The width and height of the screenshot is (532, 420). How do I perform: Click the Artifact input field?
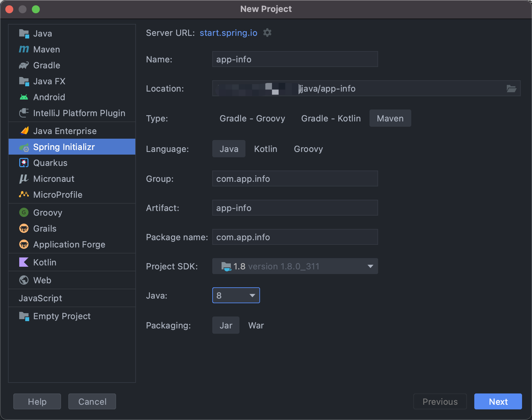(x=295, y=208)
